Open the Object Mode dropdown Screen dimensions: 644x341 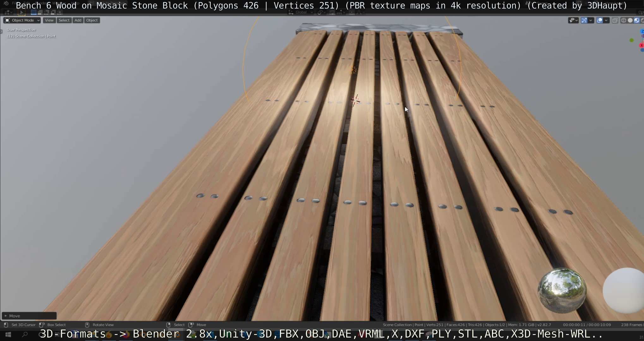22,20
